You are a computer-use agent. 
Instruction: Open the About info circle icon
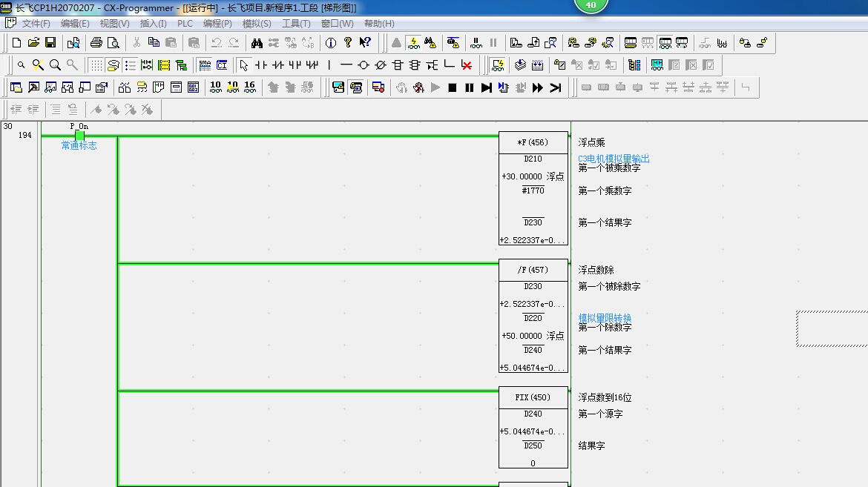[331, 42]
